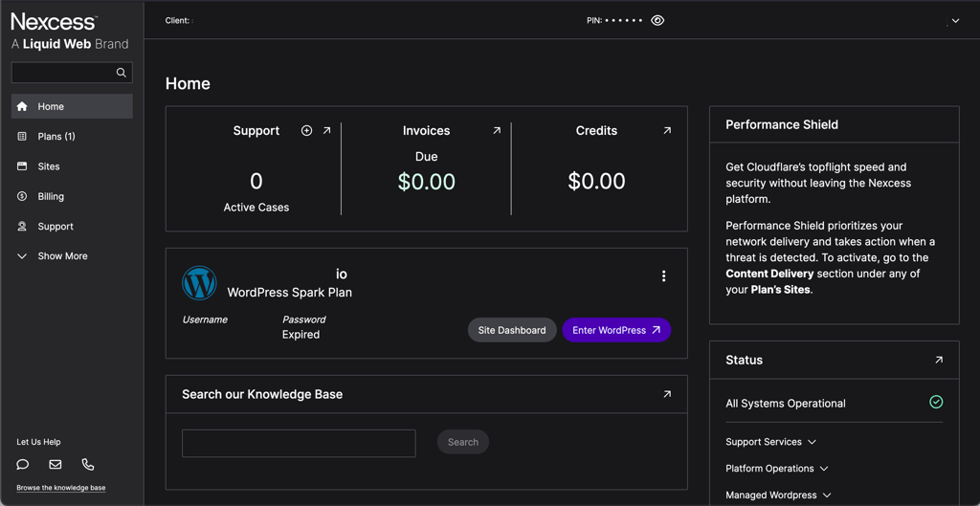Screen dimensions: 980x506
Task: Click the Plans list icon in sidebar
Action: 22,136
